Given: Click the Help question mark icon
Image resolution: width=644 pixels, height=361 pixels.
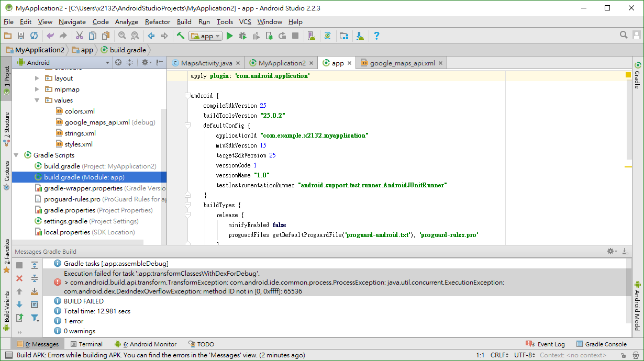Looking at the screenshot, I should point(376,36).
